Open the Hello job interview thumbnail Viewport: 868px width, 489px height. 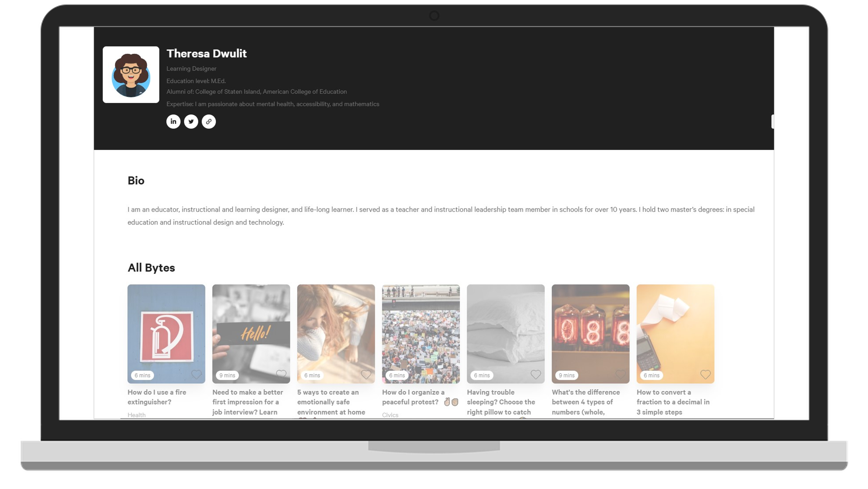pyautogui.click(x=251, y=330)
